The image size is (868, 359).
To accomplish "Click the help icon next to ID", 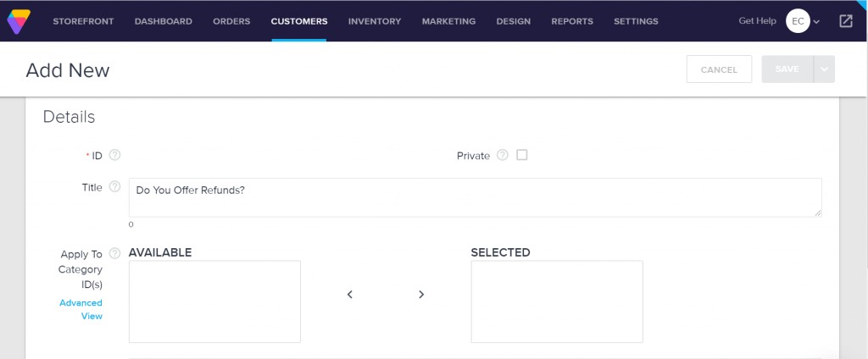I will click(x=114, y=155).
